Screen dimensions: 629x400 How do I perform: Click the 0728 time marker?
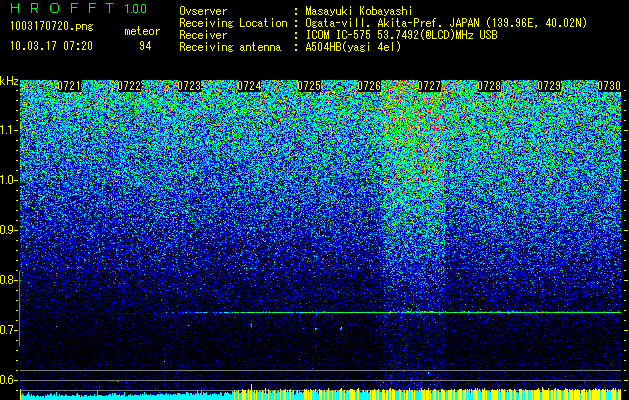pos(489,86)
